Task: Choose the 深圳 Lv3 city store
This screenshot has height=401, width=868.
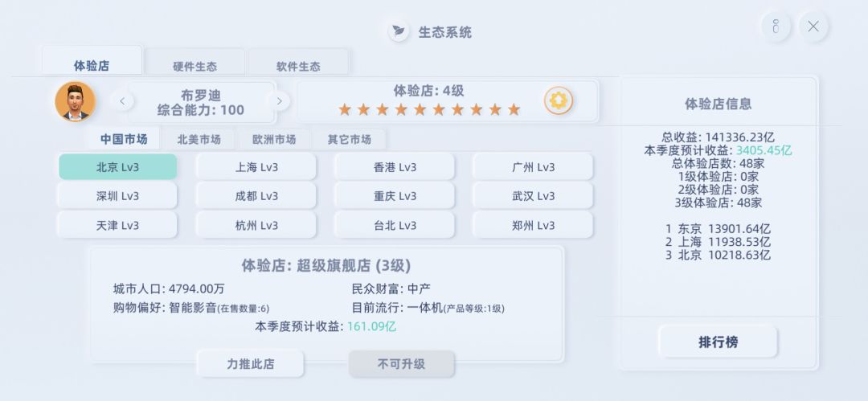Action: [x=117, y=196]
